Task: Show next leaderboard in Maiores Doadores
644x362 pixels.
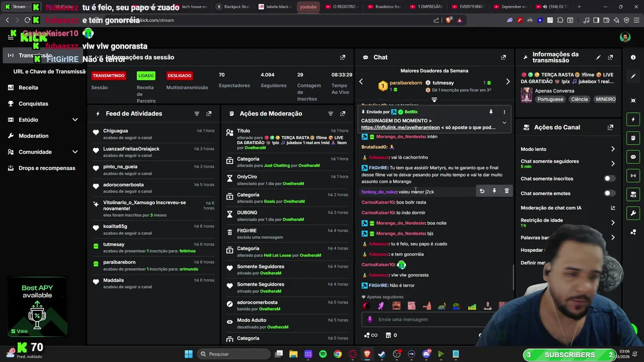Action: pos(508,81)
